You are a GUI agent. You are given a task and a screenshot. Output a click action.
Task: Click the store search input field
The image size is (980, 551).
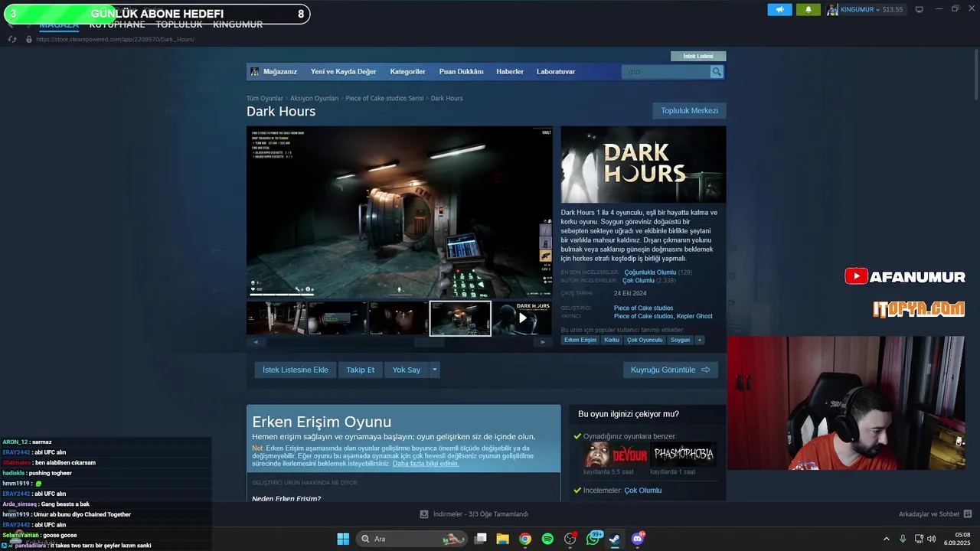pyautogui.click(x=665, y=71)
